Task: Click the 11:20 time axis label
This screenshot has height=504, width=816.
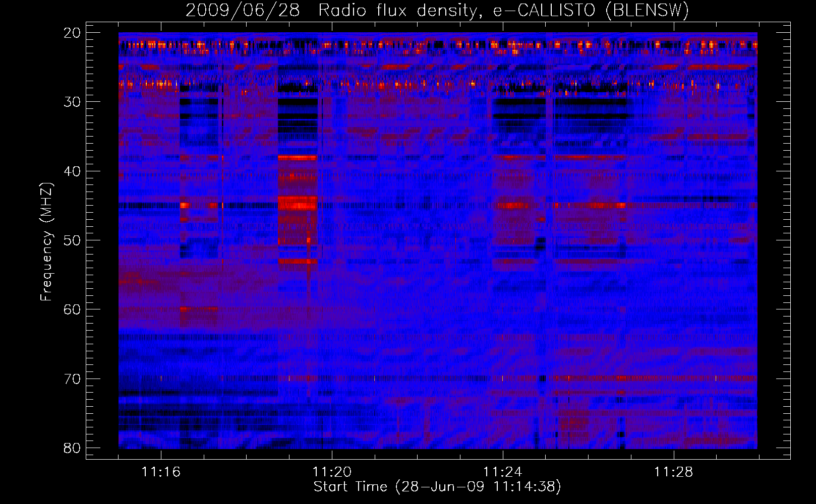Action: coord(332,472)
